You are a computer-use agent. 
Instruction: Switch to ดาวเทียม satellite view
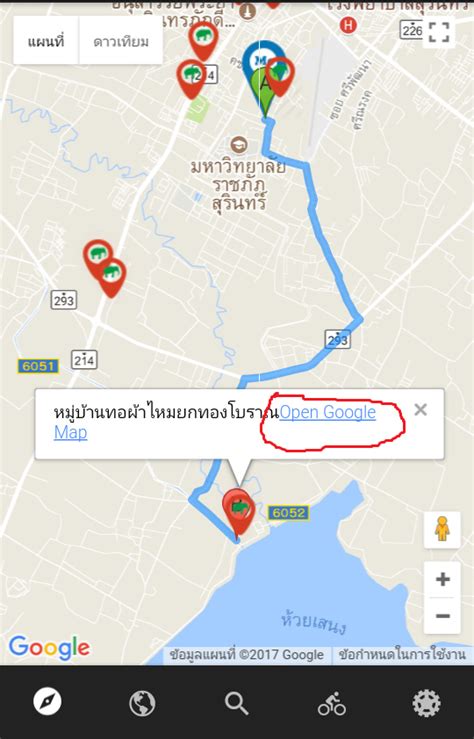pos(121,41)
